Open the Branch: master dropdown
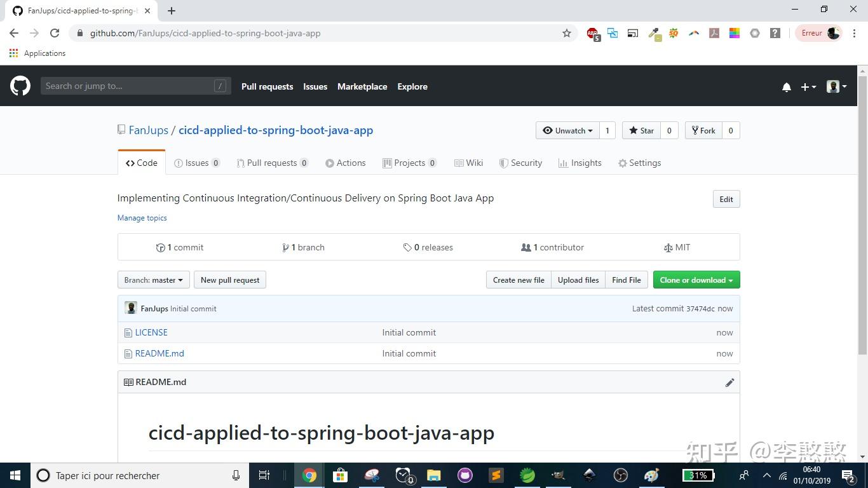The width and height of the screenshot is (868, 488). [x=153, y=280]
